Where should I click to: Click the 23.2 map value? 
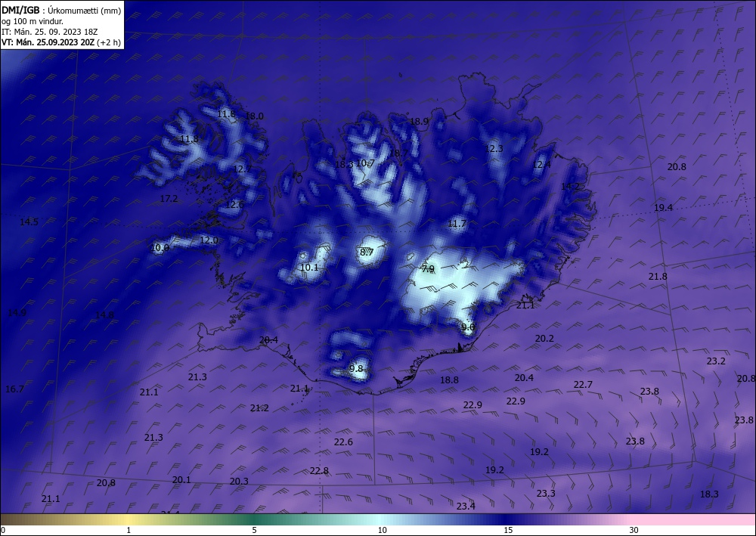716,361
